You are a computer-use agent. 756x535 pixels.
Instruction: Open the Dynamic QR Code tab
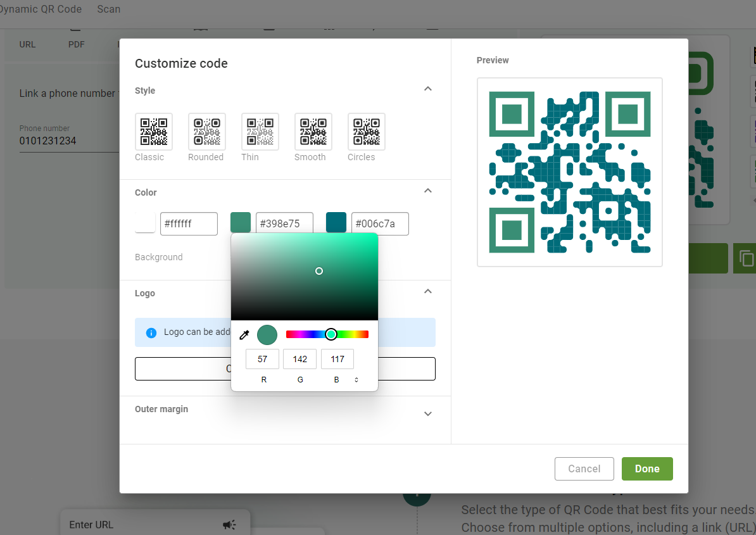(x=41, y=9)
